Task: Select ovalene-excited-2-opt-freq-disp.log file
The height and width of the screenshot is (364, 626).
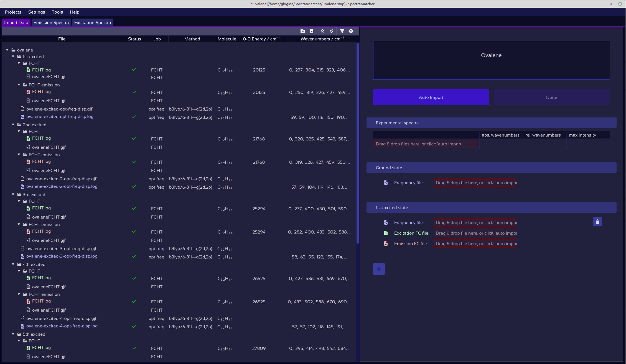Action: [62, 186]
